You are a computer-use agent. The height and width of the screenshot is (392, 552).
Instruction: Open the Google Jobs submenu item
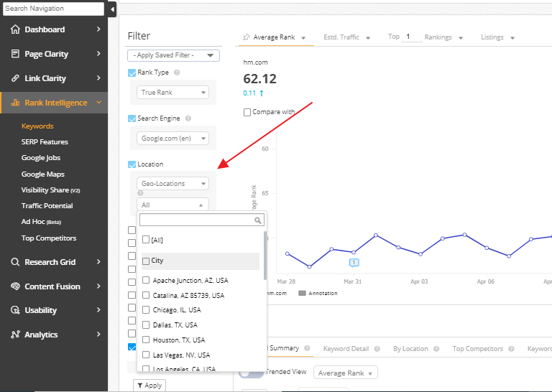pyautogui.click(x=41, y=158)
